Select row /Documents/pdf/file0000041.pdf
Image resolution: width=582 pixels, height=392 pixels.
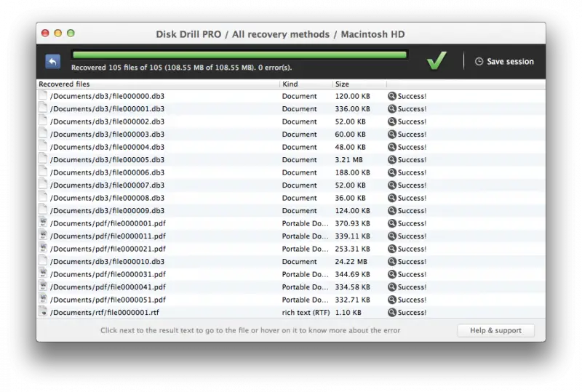coord(290,287)
